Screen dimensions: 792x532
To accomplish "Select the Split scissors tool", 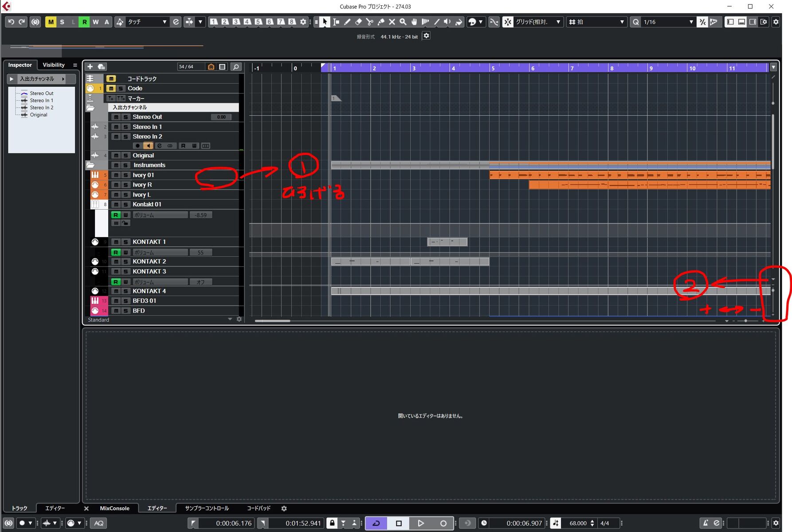I will click(x=369, y=22).
